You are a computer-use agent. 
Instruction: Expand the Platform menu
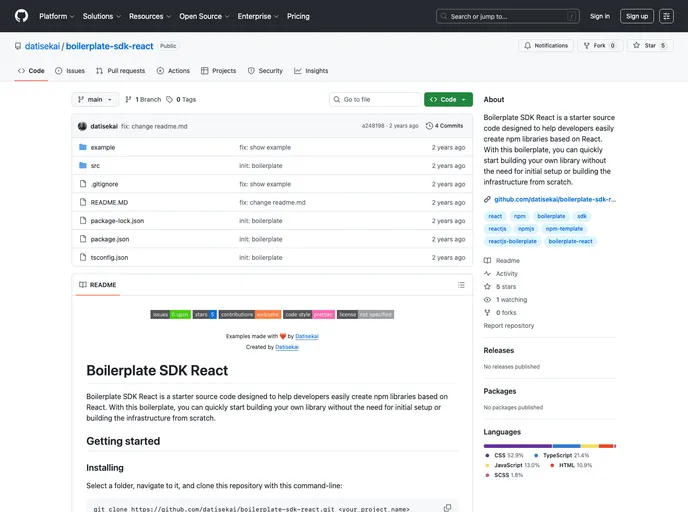click(57, 16)
